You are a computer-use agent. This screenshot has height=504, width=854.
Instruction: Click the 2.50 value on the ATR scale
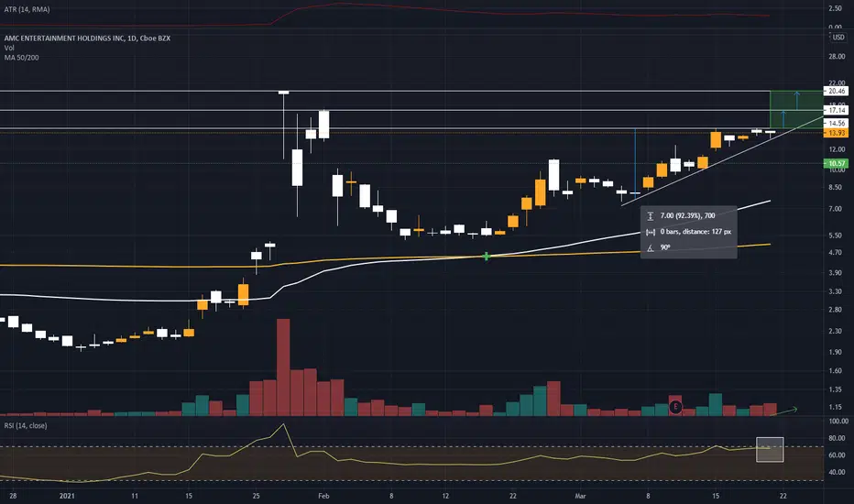click(x=835, y=8)
